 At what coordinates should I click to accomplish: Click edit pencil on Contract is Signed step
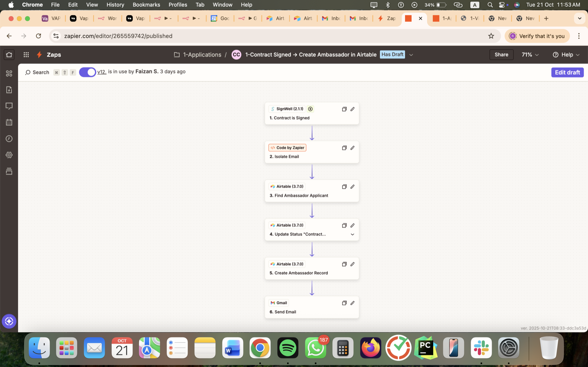[x=352, y=109]
